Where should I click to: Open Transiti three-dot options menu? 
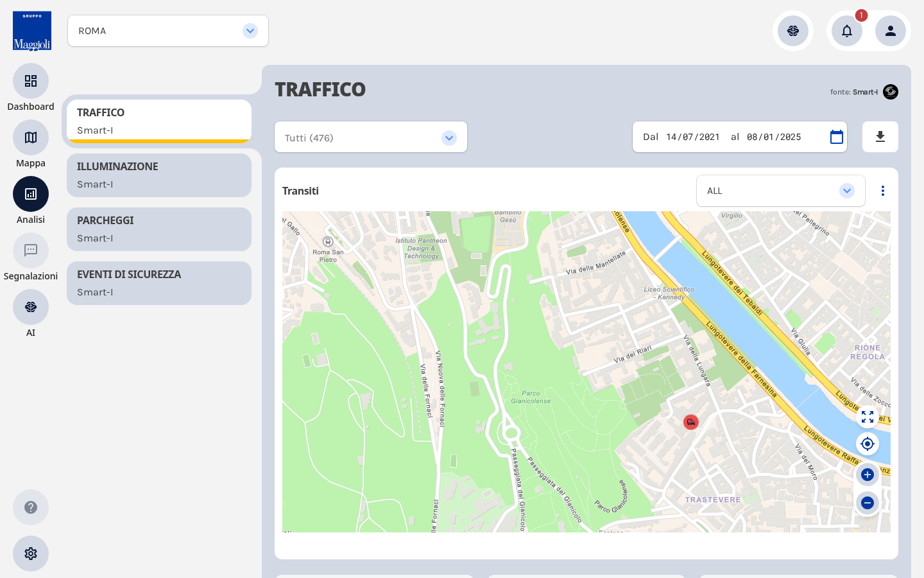click(883, 191)
